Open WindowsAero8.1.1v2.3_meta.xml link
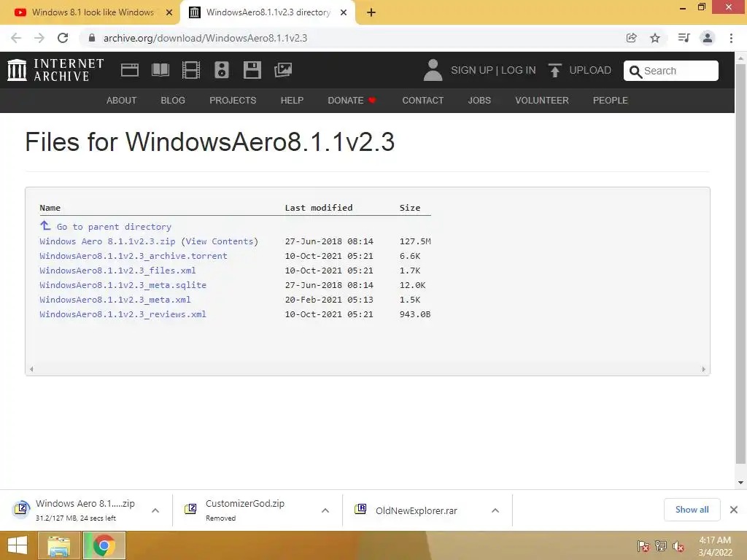 click(x=115, y=300)
